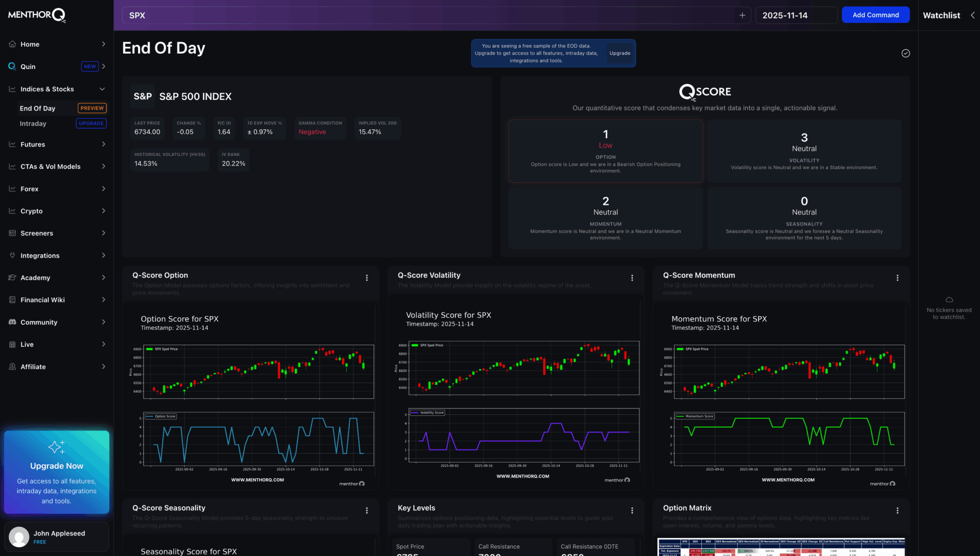Collapse the Indices & Stocks section
The width and height of the screenshot is (980, 556).
102,89
